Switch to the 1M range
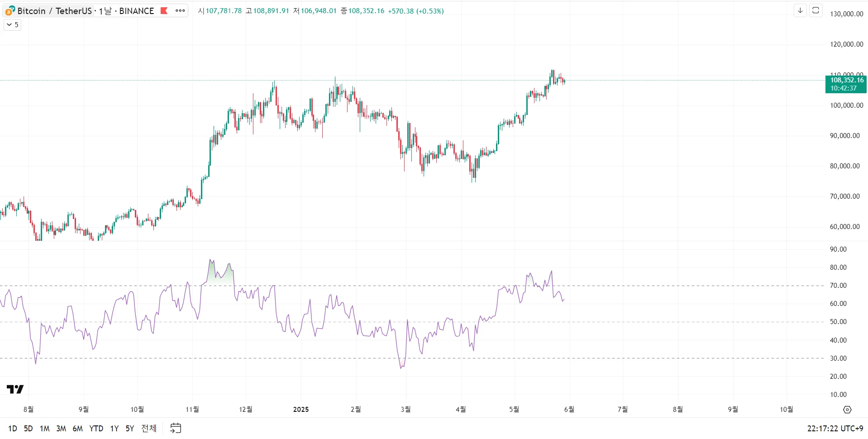The height and width of the screenshot is (439, 868). (44, 428)
